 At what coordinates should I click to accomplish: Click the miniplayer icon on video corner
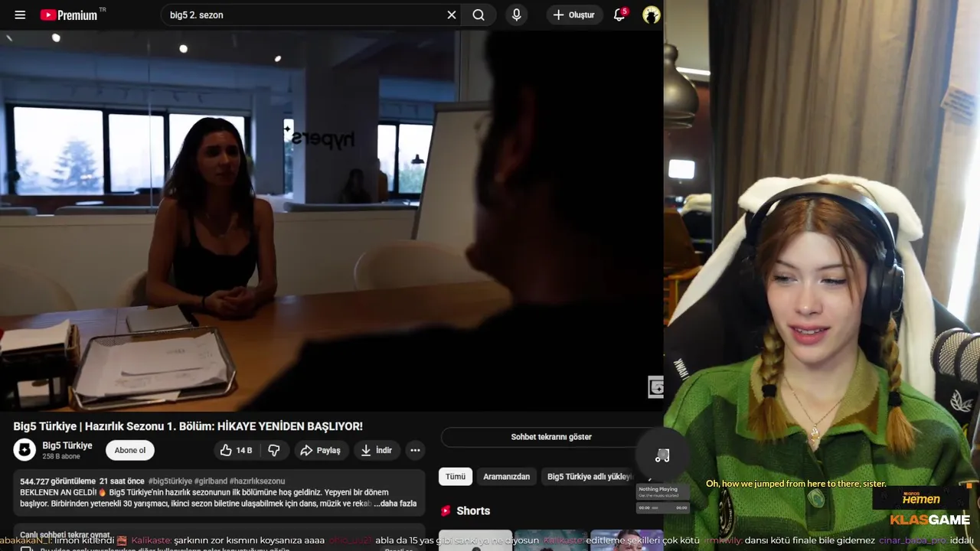point(655,386)
